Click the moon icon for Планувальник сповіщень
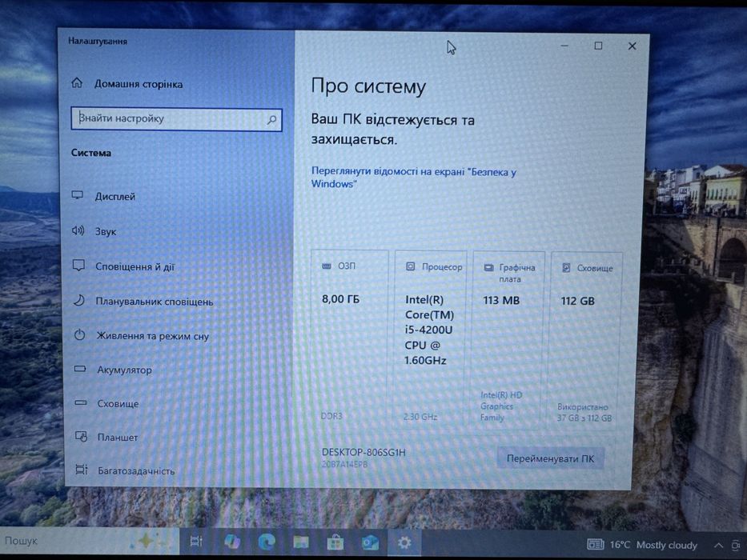 [78, 301]
